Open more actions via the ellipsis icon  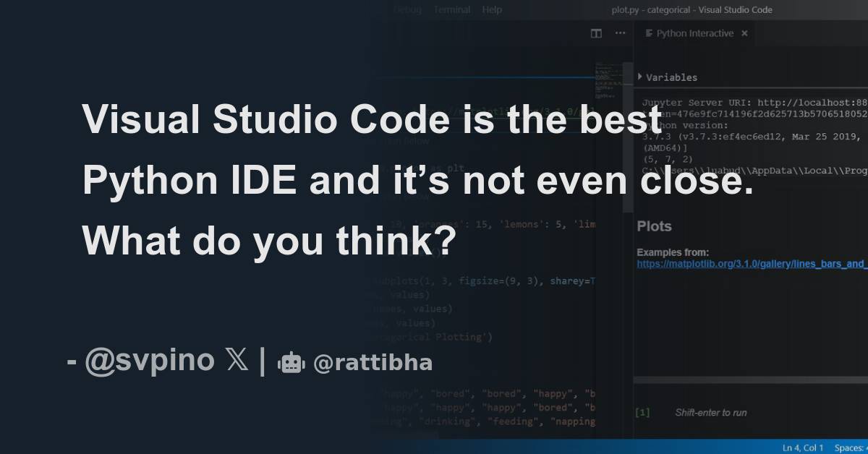[619, 33]
